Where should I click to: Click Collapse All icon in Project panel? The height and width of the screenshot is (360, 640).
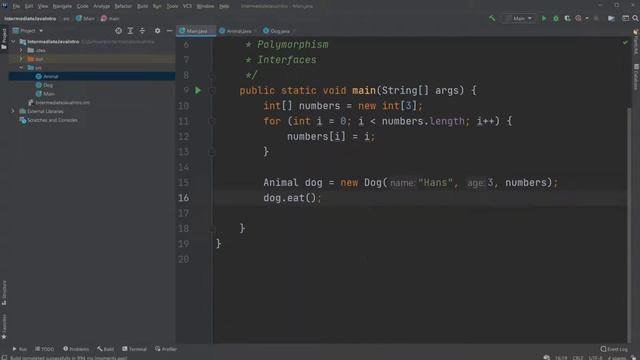click(x=142, y=31)
